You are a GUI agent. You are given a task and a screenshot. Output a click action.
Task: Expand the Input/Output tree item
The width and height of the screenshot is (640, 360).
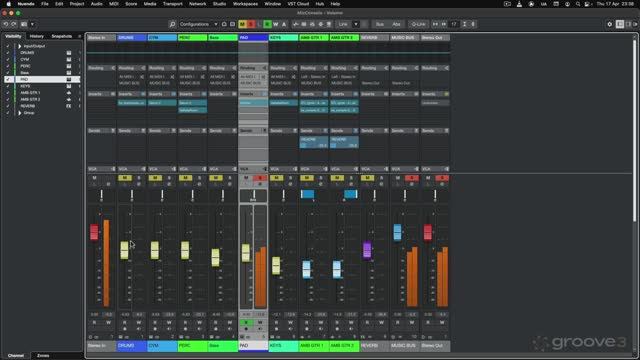[x=20, y=46]
